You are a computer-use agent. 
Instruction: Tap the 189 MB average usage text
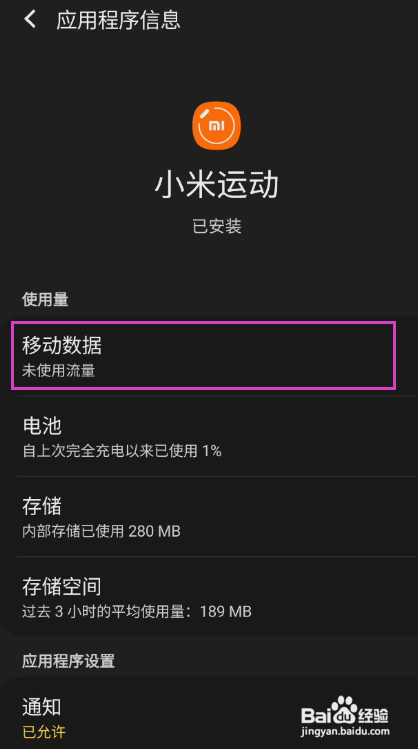point(225,611)
